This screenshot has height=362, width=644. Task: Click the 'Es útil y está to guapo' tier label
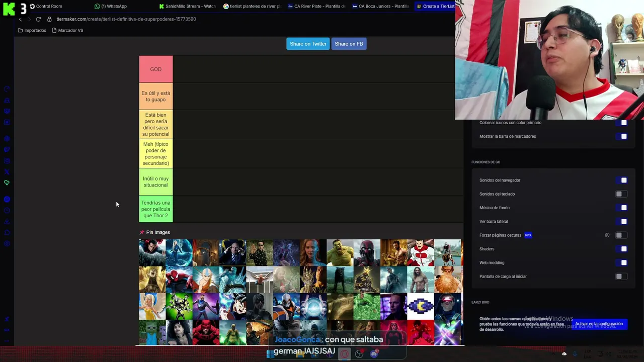pyautogui.click(x=156, y=97)
